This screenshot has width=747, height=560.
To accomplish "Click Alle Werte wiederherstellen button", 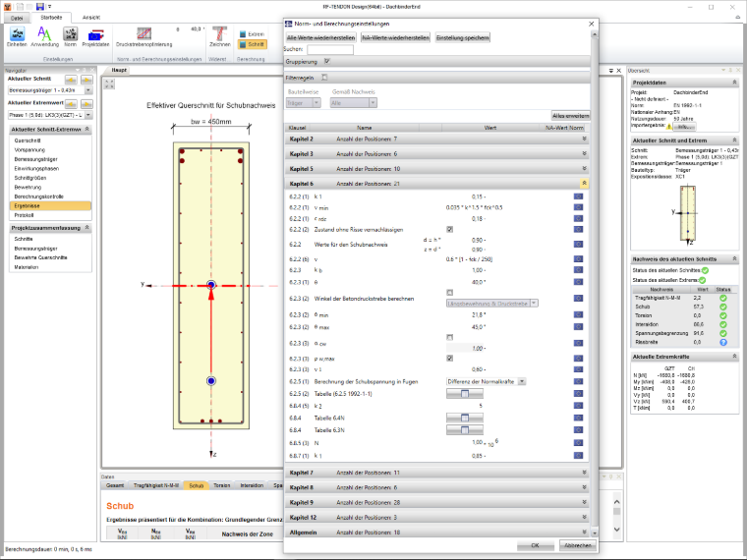I will pyautogui.click(x=320, y=37).
